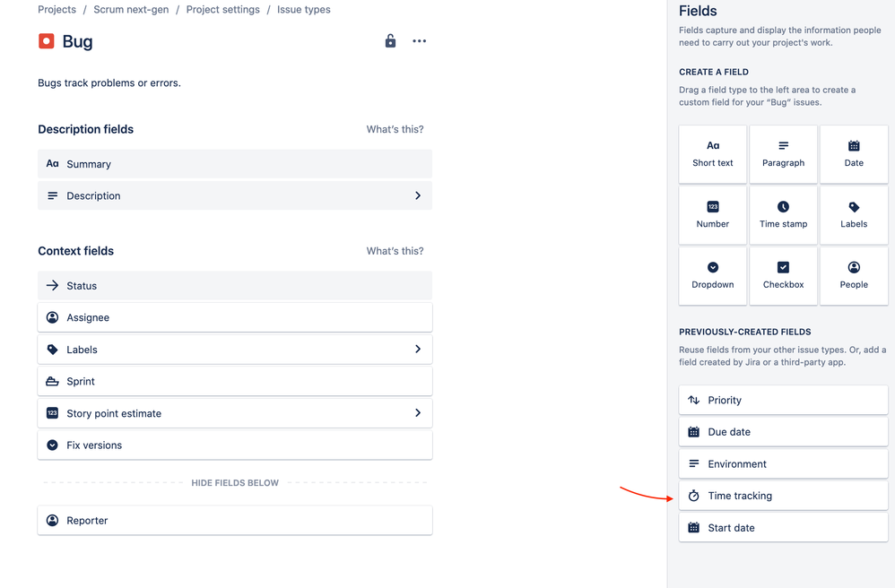Go to Projects breadcrumb

pyautogui.click(x=56, y=9)
